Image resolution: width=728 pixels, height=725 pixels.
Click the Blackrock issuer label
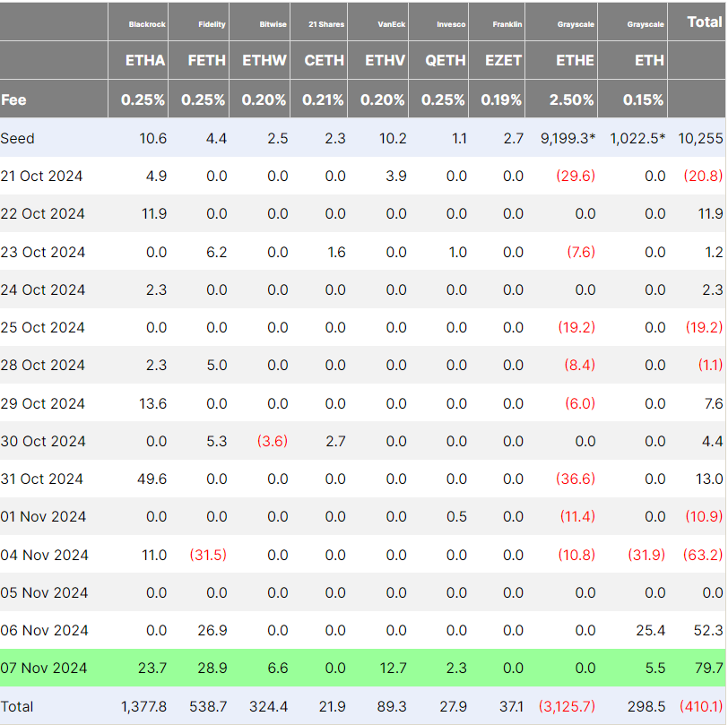point(148,24)
